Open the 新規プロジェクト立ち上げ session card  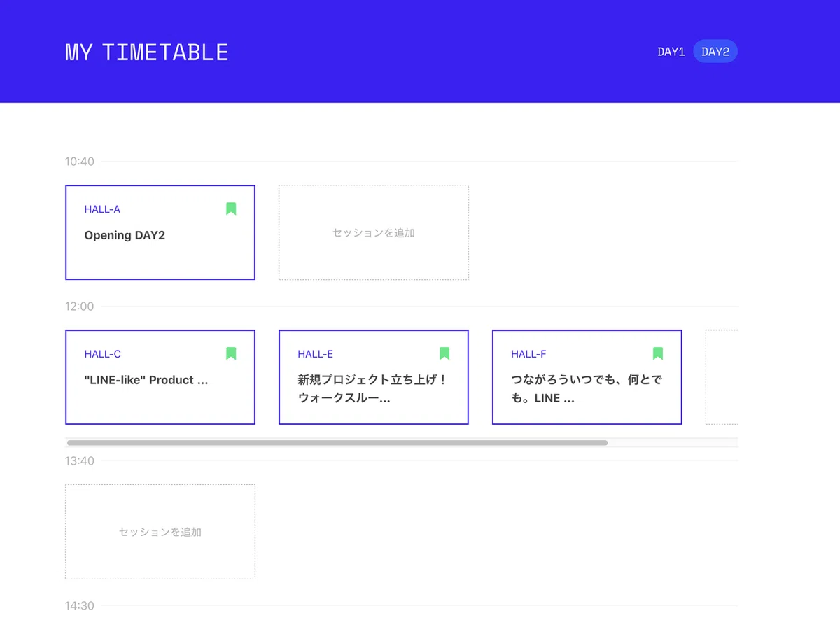[x=374, y=377]
